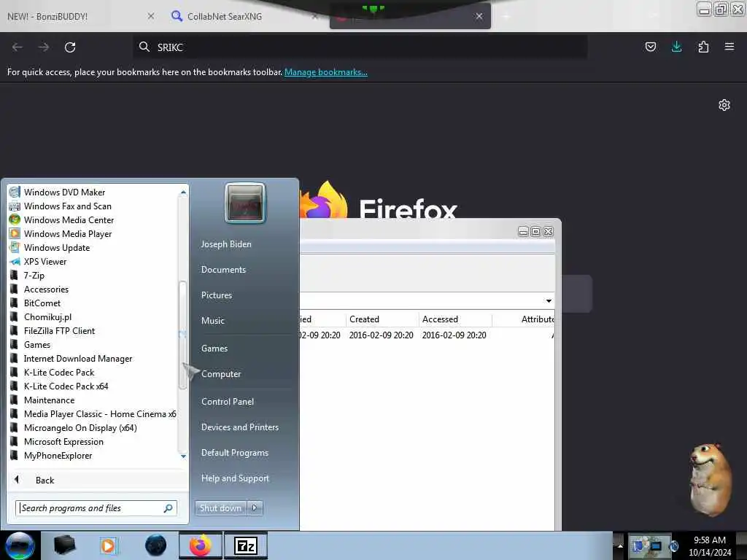
Task: Open the Firefox extensions icon
Action: pyautogui.click(x=703, y=47)
